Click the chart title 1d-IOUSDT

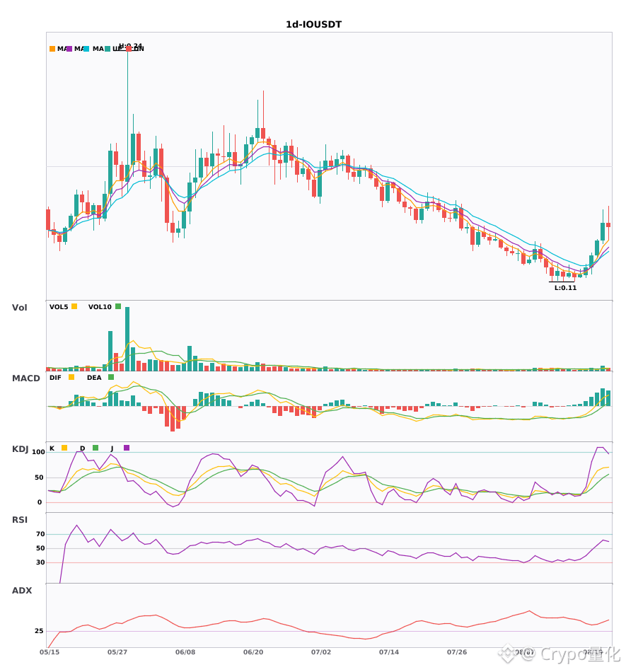point(313,25)
